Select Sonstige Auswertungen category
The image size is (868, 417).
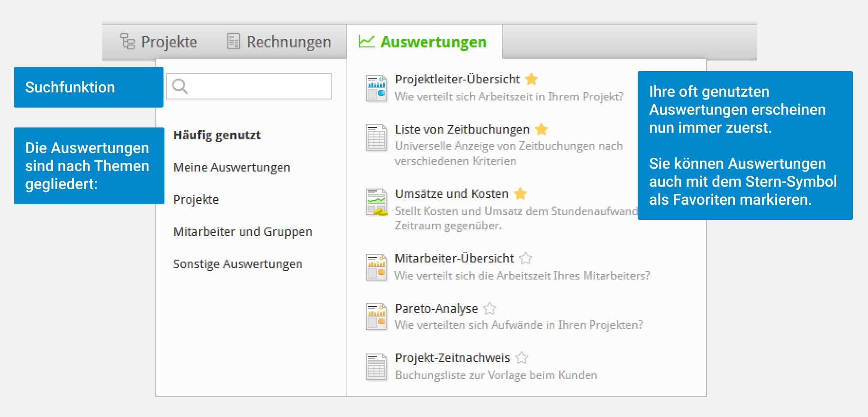coord(238,264)
